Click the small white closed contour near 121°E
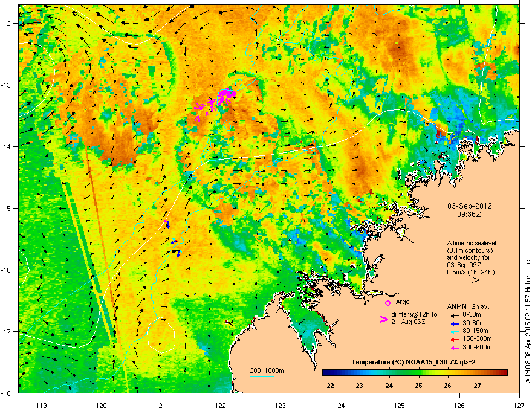 coord(161,335)
